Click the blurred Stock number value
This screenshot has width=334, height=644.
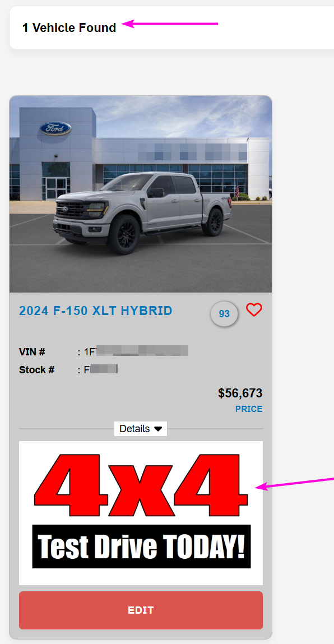(x=101, y=370)
